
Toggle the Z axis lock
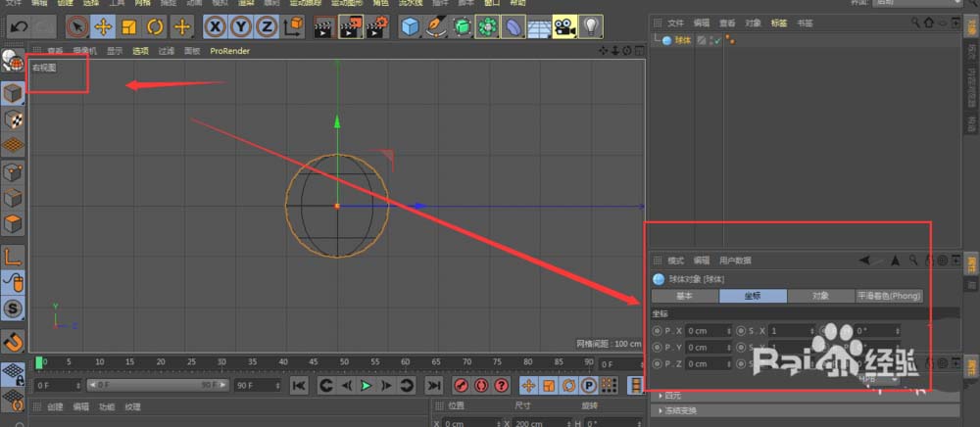(x=267, y=26)
